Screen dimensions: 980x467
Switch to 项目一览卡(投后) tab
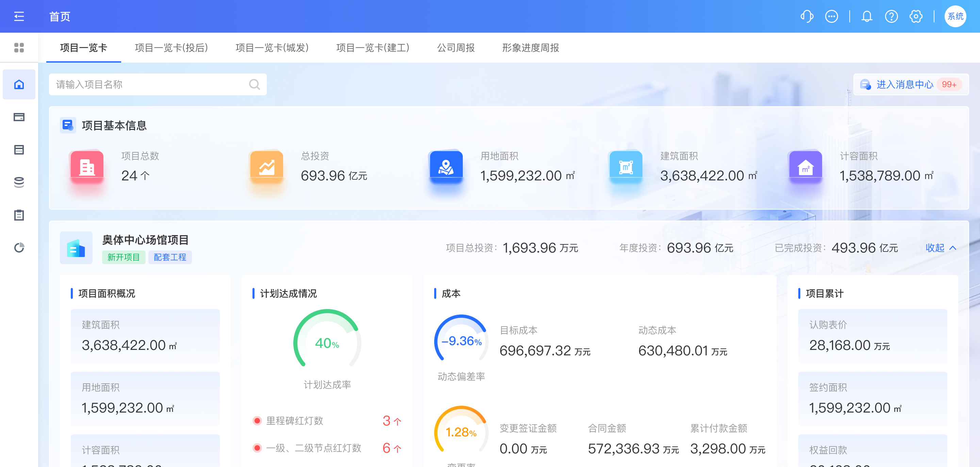171,48
